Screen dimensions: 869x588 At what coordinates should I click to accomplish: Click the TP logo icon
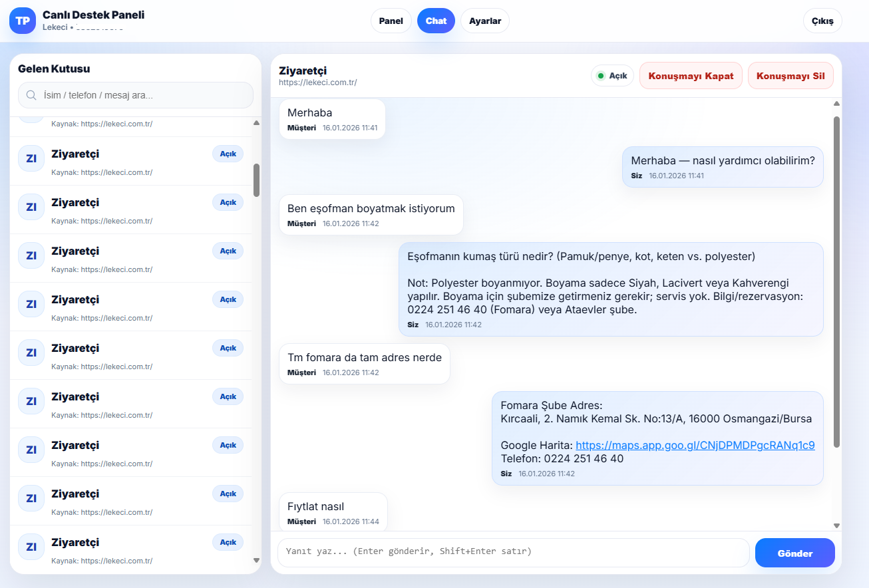(x=23, y=21)
